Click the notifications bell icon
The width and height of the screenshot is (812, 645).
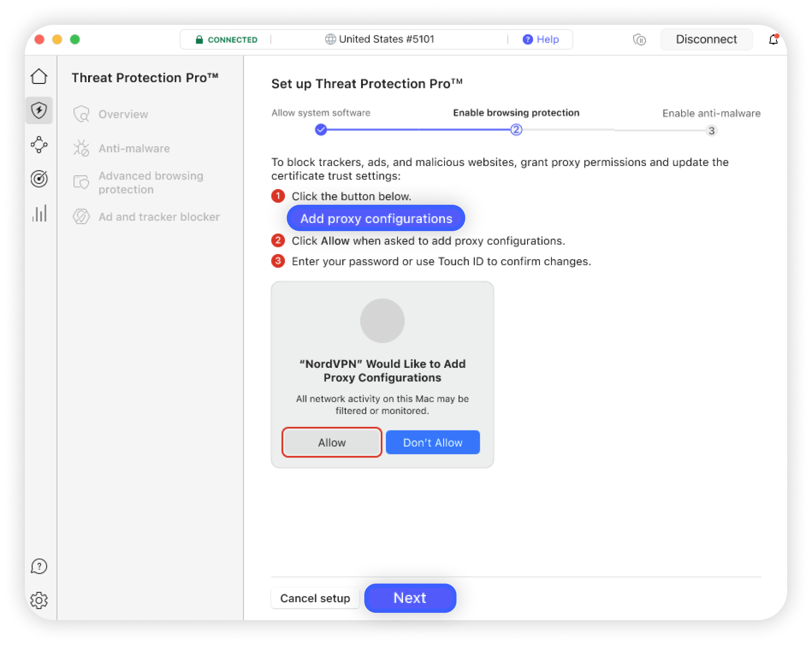pos(773,39)
